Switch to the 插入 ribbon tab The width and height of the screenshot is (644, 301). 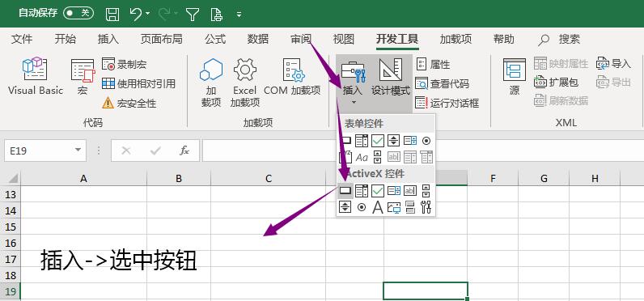[x=108, y=39]
